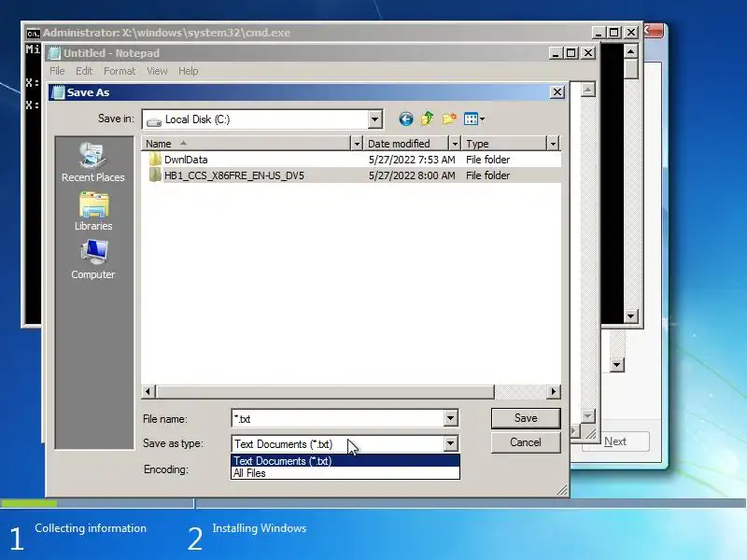Click the Notepad icon in Untitled title bar

point(54,53)
